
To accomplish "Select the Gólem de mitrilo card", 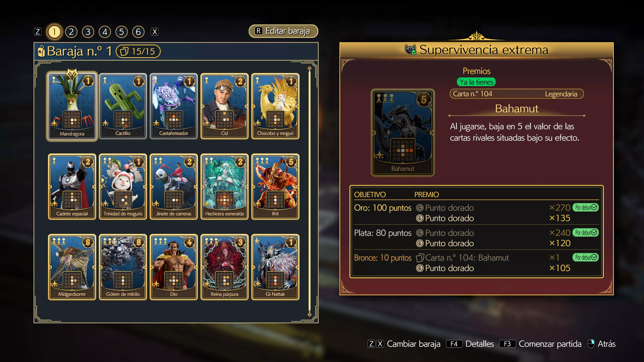I will [x=123, y=267].
